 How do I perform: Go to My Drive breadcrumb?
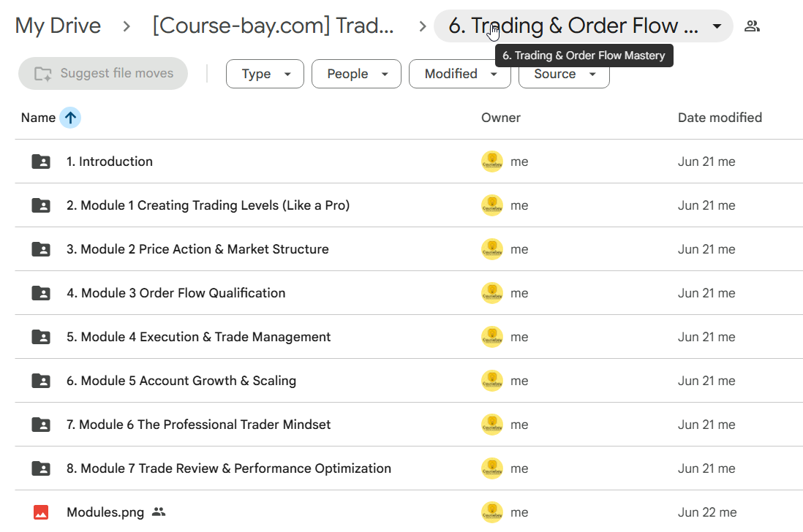tap(58, 26)
